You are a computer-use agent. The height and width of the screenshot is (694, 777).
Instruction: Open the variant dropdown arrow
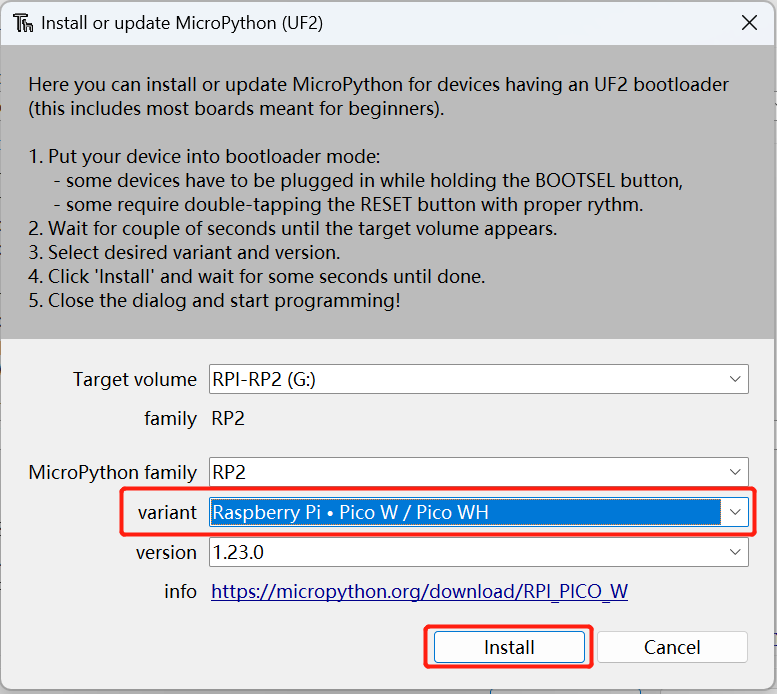[735, 512]
